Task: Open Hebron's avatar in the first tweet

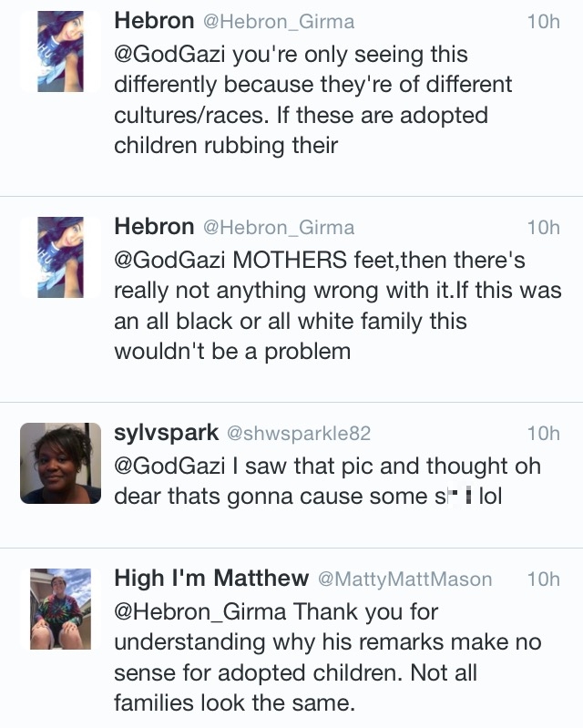Action: click(60, 52)
